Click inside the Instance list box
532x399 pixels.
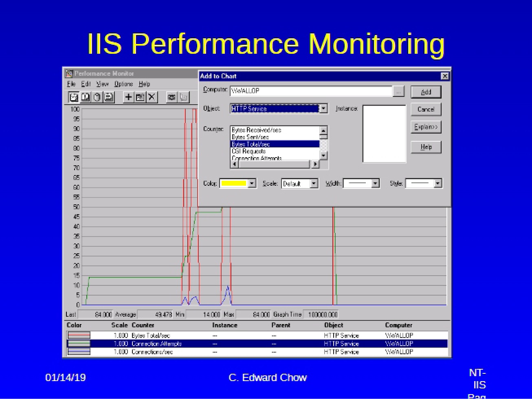click(384, 134)
